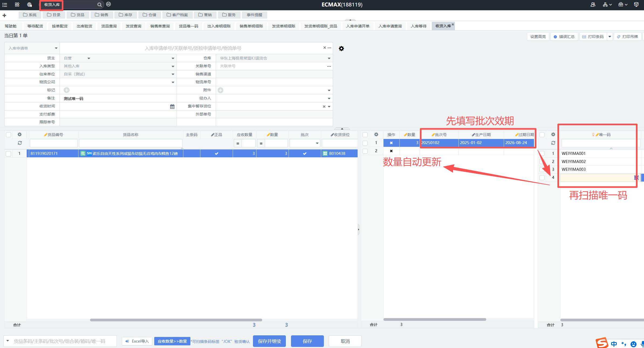Open the 往来单位 dropdown
The height and width of the screenshot is (348, 644).
pos(173,74)
